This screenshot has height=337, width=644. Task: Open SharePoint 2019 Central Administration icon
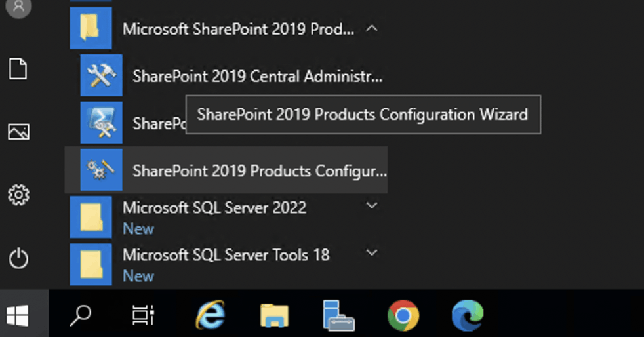pos(101,76)
